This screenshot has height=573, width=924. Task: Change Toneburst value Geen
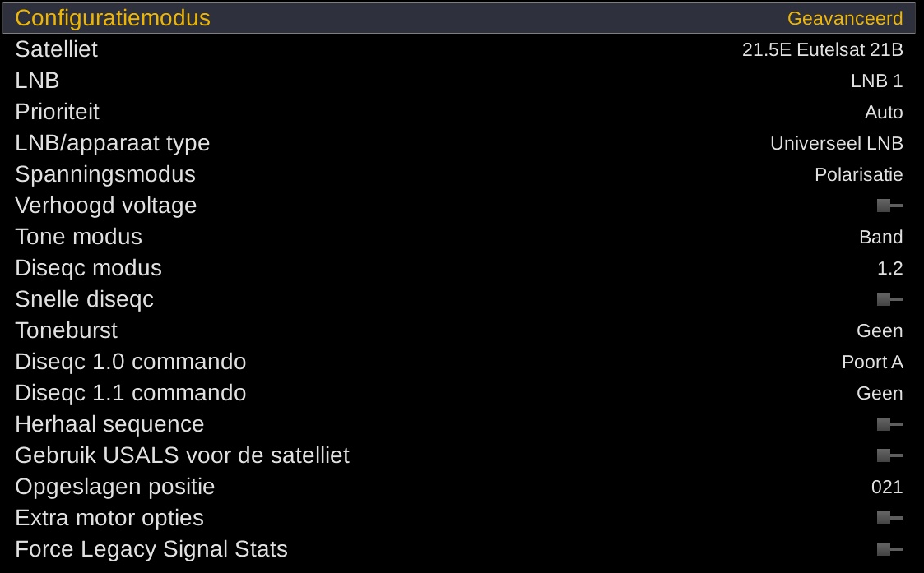click(880, 331)
